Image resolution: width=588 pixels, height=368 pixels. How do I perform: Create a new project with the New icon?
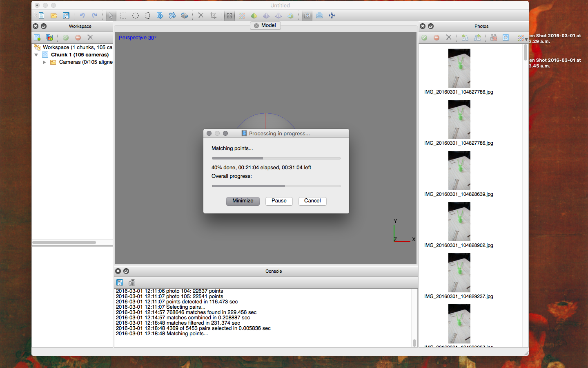[42, 16]
